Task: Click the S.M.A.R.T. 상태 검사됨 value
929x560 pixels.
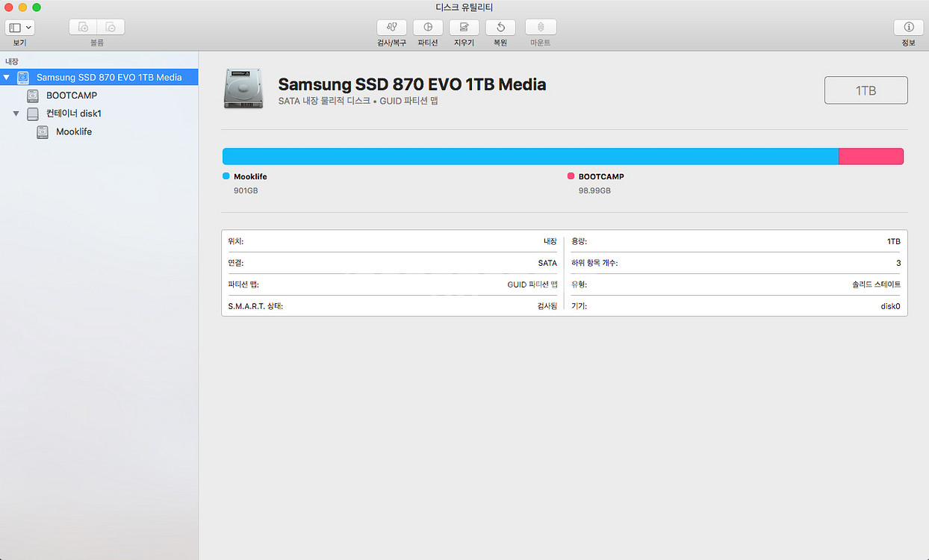Action: [x=547, y=305]
